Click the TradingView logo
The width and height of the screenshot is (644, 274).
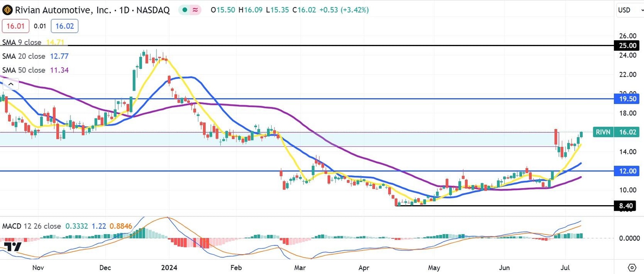(12, 246)
